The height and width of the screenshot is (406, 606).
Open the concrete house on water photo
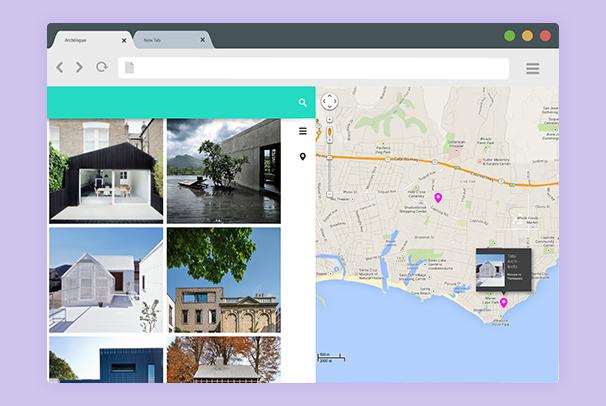(x=223, y=170)
